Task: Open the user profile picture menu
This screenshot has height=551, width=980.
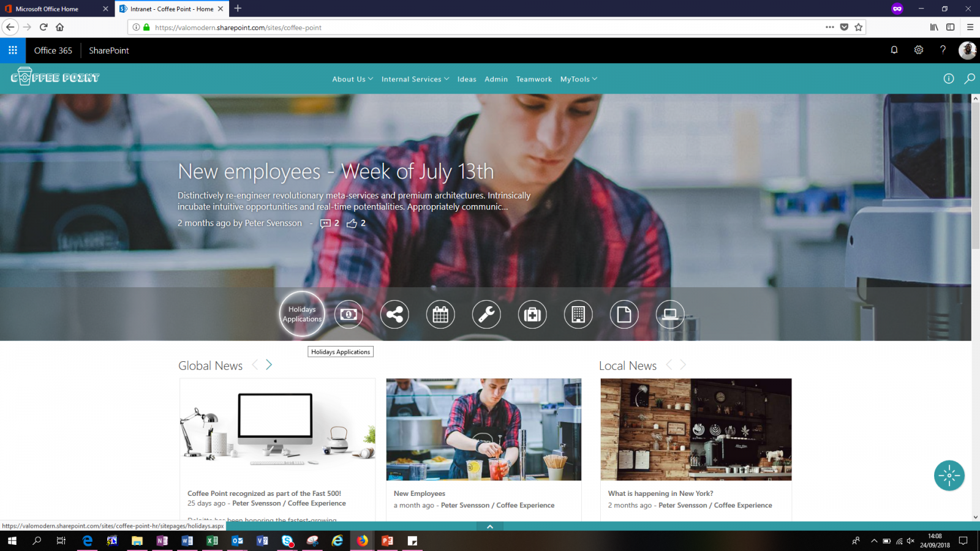Action: [967, 50]
